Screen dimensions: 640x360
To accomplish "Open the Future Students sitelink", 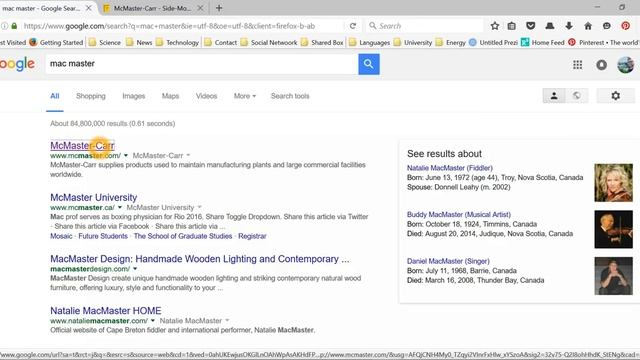I will 103,236.
